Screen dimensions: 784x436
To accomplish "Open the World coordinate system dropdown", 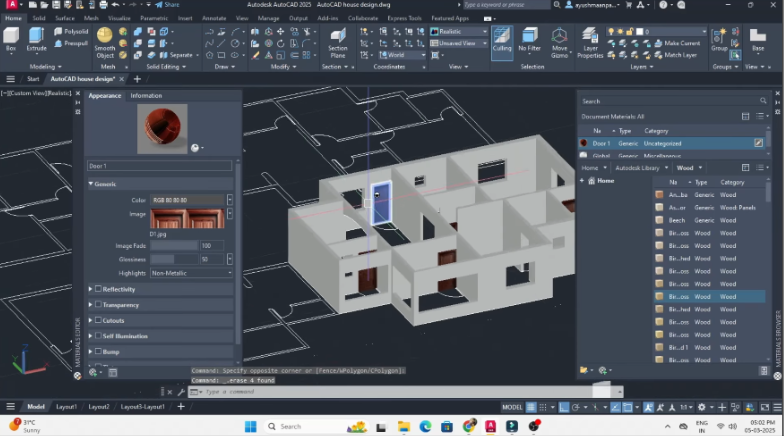I will click(x=402, y=55).
